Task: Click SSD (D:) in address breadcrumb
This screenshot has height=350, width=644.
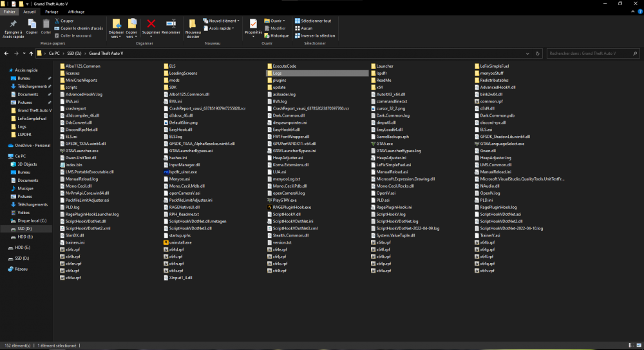Action: click(x=74, y=53)
